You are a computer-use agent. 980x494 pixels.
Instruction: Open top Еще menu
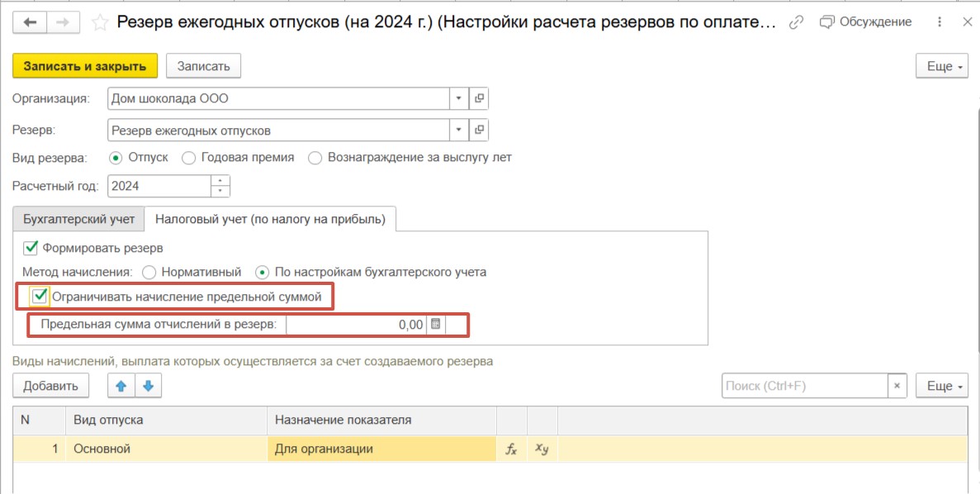pyautogui.click(x=941, y=66)
